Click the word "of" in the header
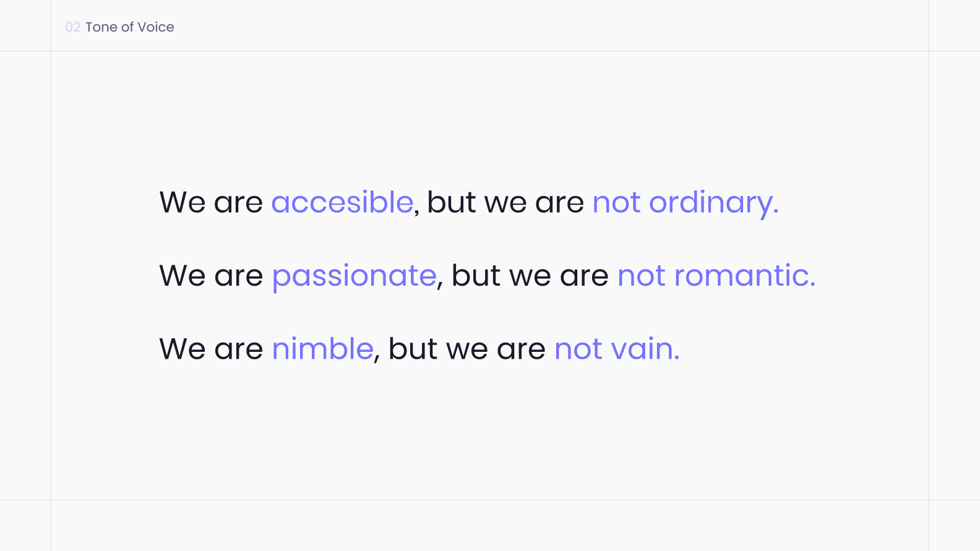The height and width of the screenshot is (551, 980). point(127,27)
